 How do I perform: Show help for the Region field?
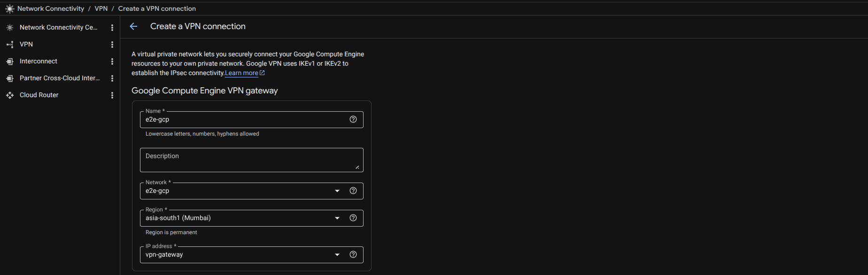pyautogui.click(x=353, y=218)
